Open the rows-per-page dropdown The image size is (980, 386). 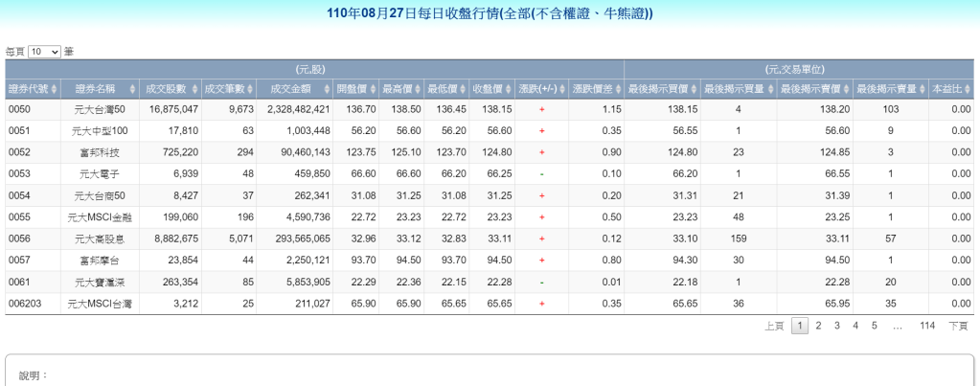44,51
